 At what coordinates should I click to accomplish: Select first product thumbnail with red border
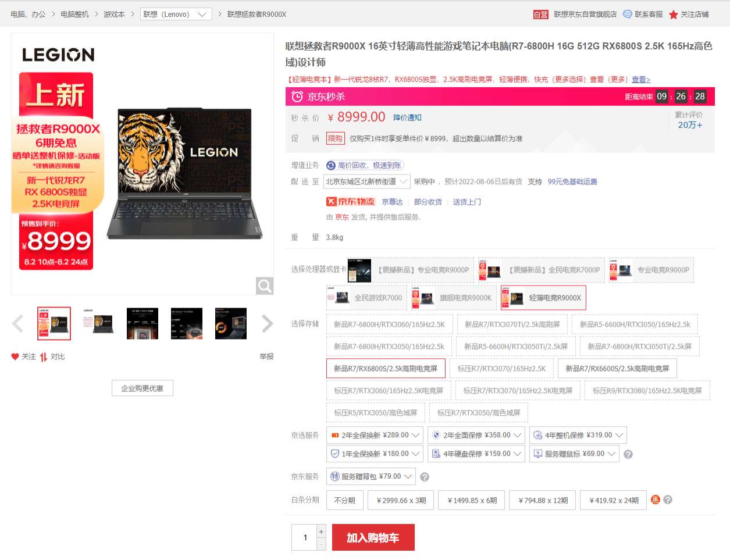(54, 323)
